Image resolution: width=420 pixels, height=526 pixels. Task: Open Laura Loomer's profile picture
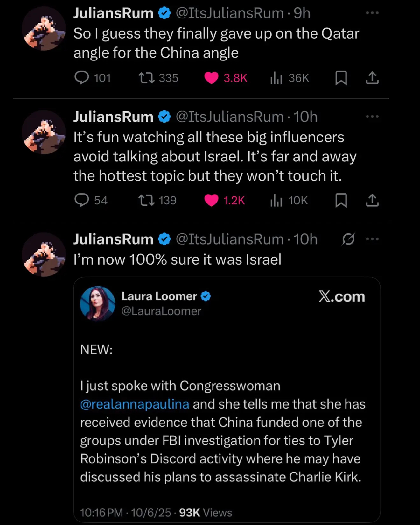pos(97,303)
